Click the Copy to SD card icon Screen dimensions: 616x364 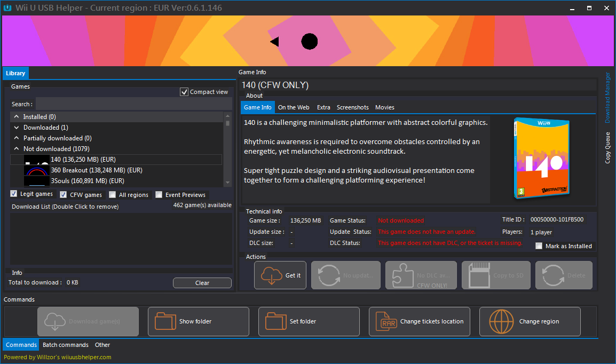pyautogui.click(x=479, y=275)
